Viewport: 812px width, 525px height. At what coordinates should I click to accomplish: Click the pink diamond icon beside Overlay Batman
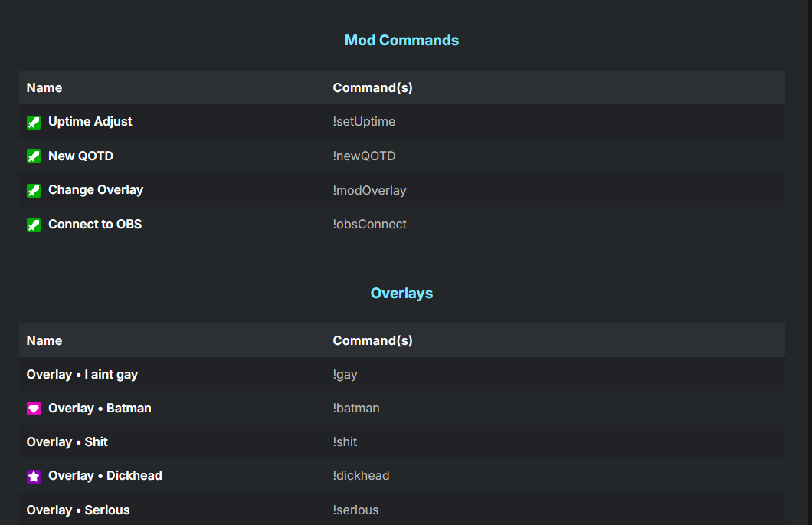[34, 409]
